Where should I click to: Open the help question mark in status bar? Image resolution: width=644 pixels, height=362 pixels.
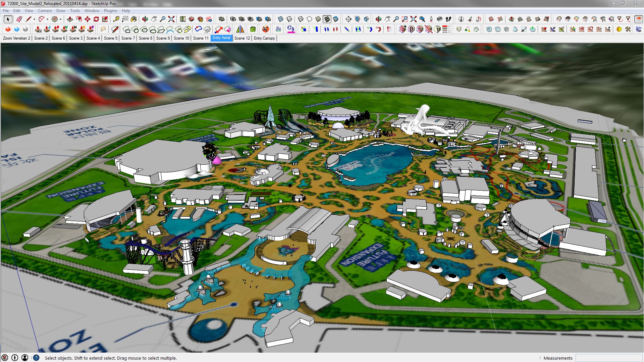[36, 358]
